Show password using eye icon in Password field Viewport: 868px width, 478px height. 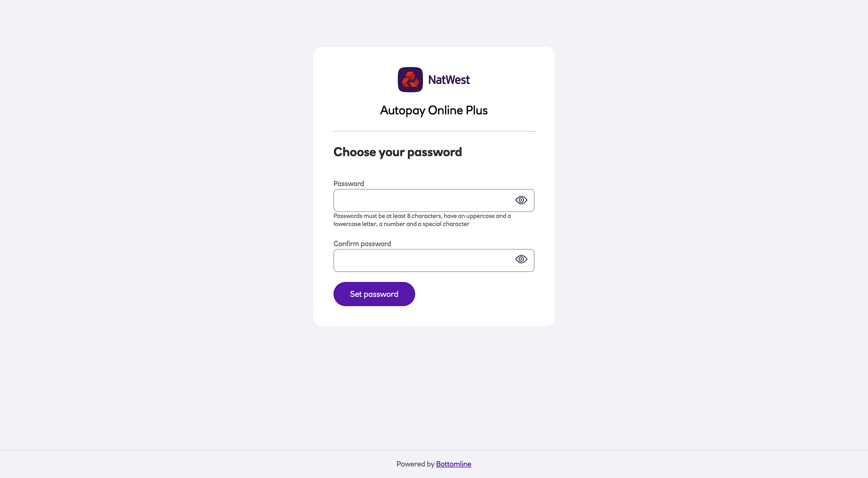point(521,200)
